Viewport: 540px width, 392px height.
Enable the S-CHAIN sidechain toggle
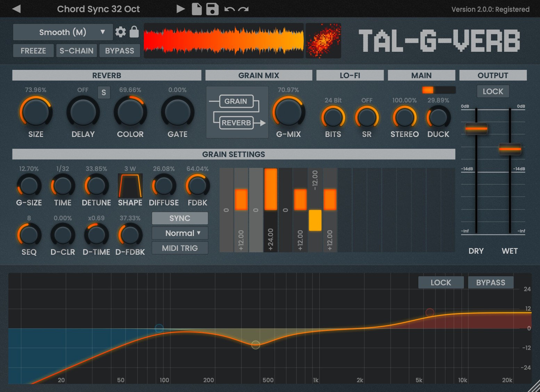click(76, 51)
